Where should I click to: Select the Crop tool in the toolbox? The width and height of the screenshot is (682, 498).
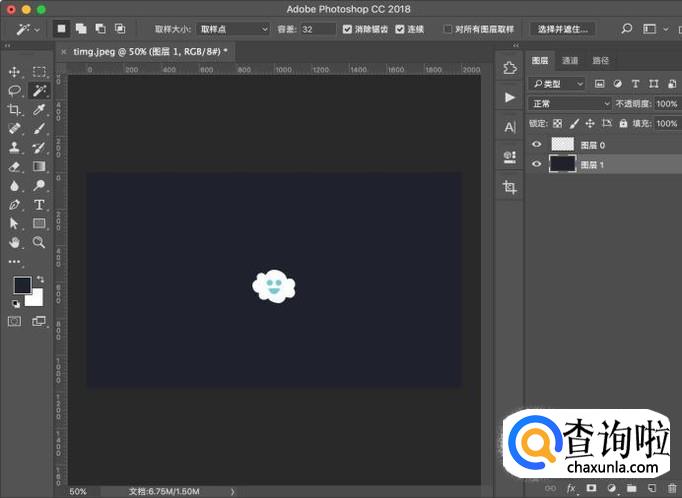coord(15,110)
